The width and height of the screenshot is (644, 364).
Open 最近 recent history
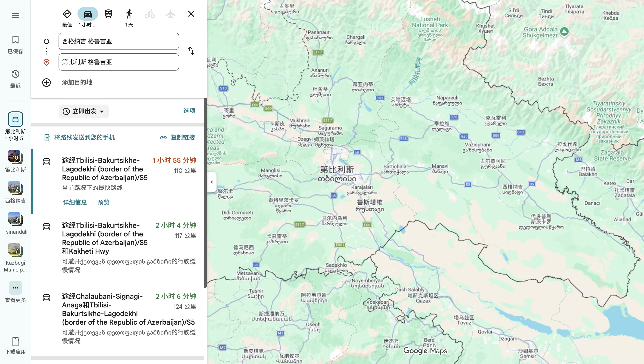click(15, 79)
